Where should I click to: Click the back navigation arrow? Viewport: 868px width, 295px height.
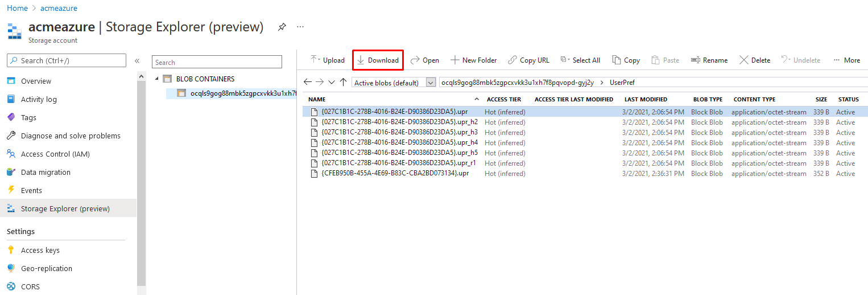(x=308, y=82)
